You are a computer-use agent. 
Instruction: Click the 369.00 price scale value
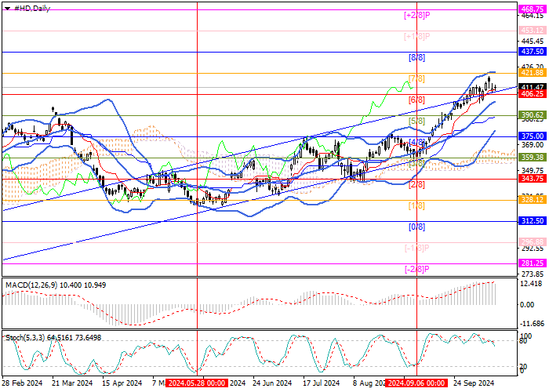[x=532, y=144]
